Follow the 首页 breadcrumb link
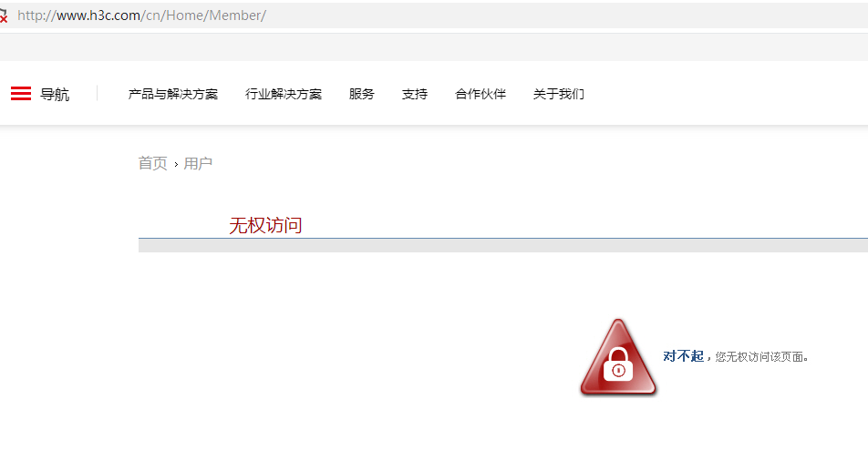Screen dimensions: 868x451 (153, 163)
